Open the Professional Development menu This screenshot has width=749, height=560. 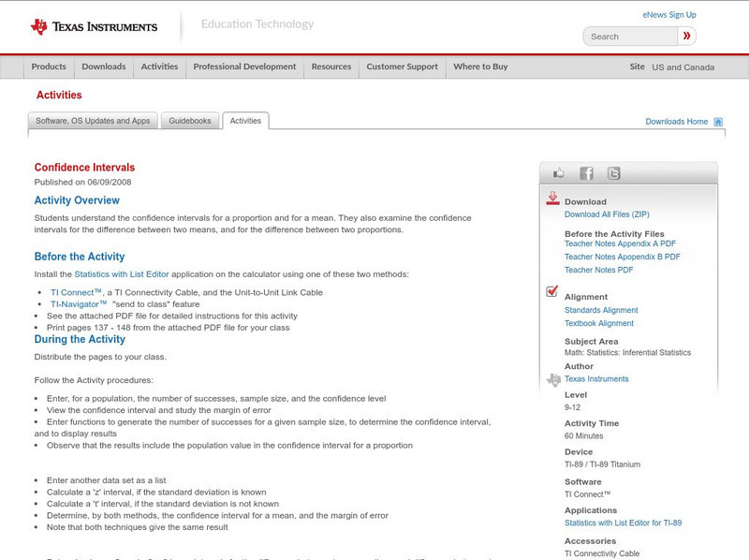(x=244, y=66)
